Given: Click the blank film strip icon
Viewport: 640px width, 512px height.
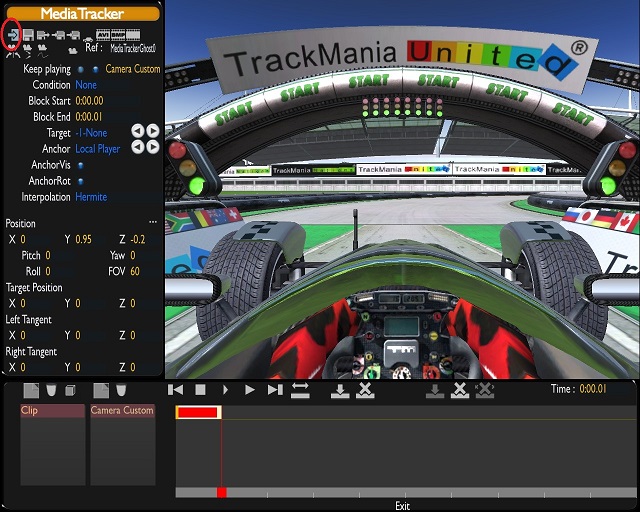Looking at the screenshot, I should (x=133, y=35).
